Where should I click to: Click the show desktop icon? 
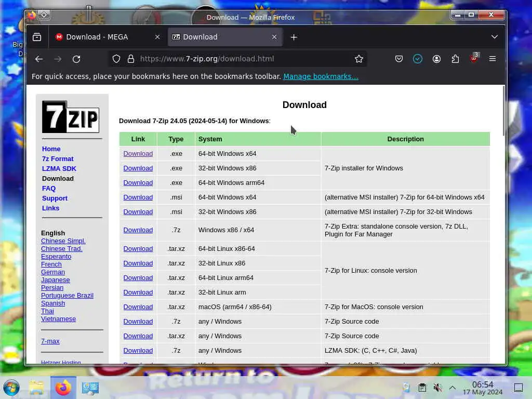[x=518, y=388]
